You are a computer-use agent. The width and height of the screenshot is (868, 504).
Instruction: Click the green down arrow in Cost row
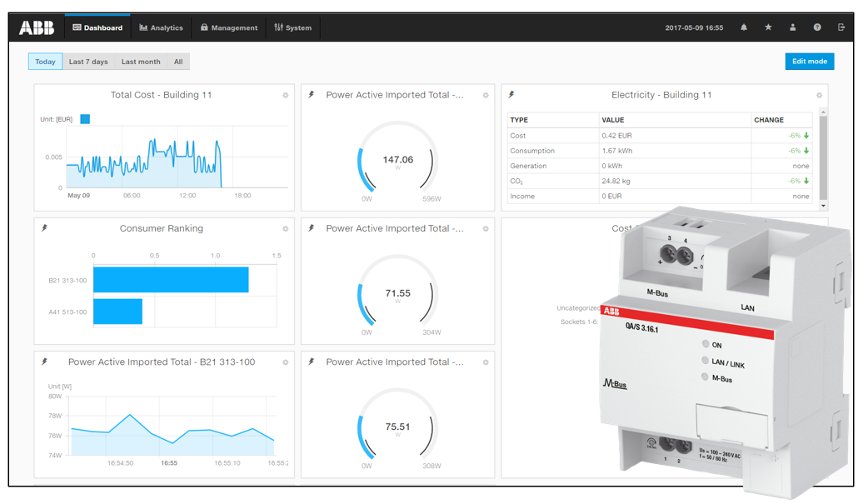pyautogui.click(x=806, y=136)
